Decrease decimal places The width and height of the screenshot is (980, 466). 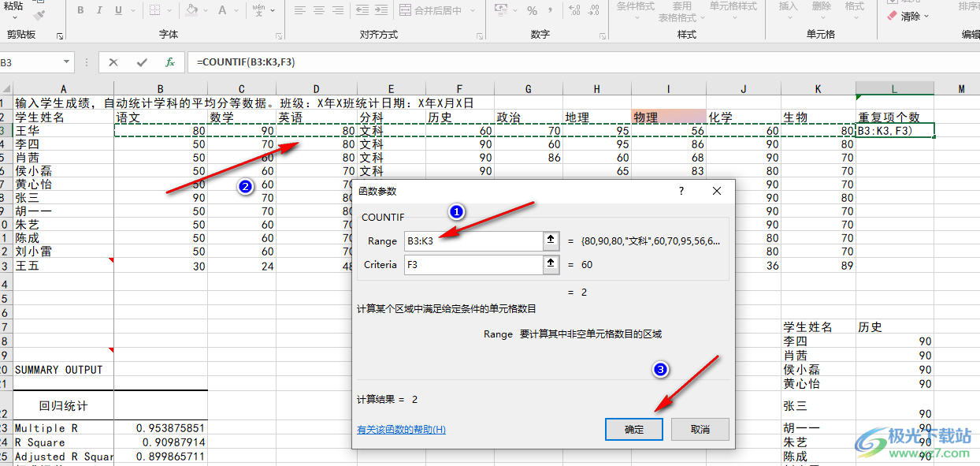coord(594,10)
